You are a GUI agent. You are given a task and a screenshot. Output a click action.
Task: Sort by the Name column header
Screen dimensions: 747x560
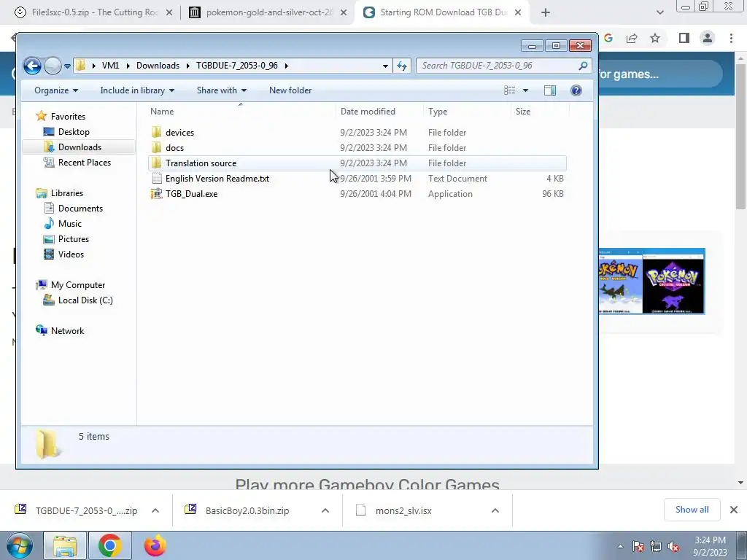241,112
